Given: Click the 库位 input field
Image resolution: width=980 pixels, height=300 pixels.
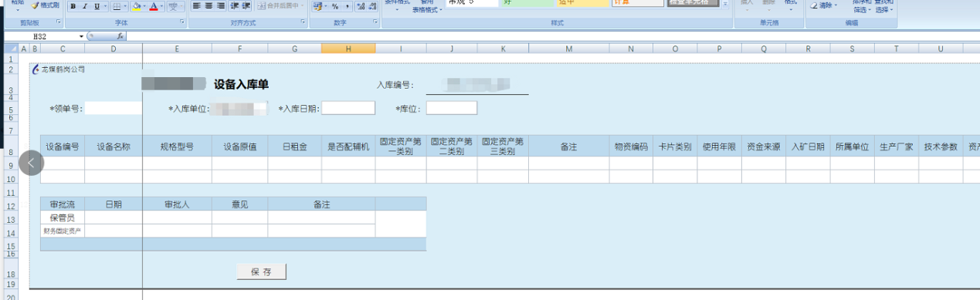Looking at the screenshot, I should (x=452, y=108).
